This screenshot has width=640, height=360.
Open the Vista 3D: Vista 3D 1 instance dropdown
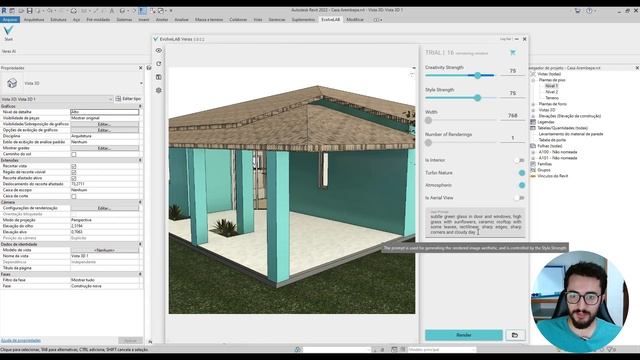(110, 99)
